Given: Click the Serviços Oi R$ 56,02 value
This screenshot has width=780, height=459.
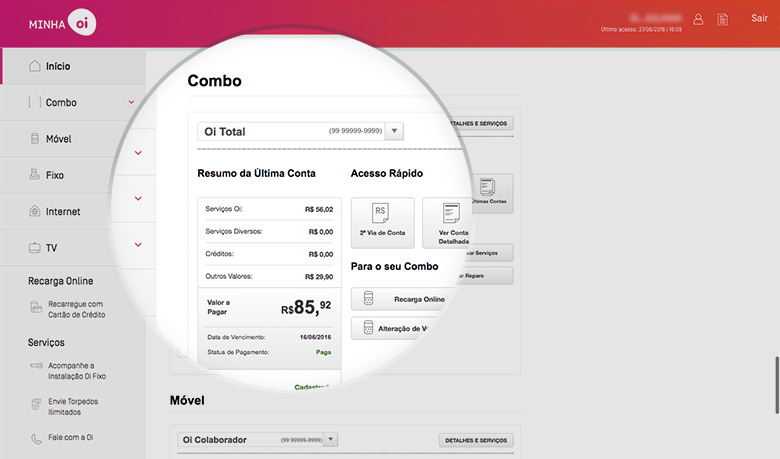Looking at the screenshot, I should 319,209.
